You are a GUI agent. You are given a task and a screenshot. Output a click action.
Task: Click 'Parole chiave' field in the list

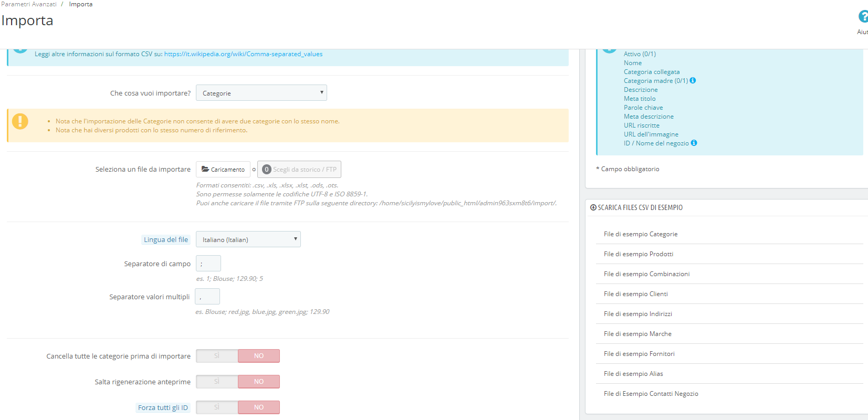(643, 108)
